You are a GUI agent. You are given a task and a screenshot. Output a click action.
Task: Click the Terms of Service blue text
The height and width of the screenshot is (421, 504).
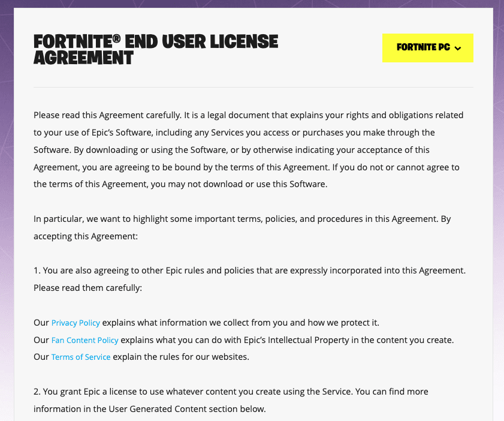[x=81, y=357]
